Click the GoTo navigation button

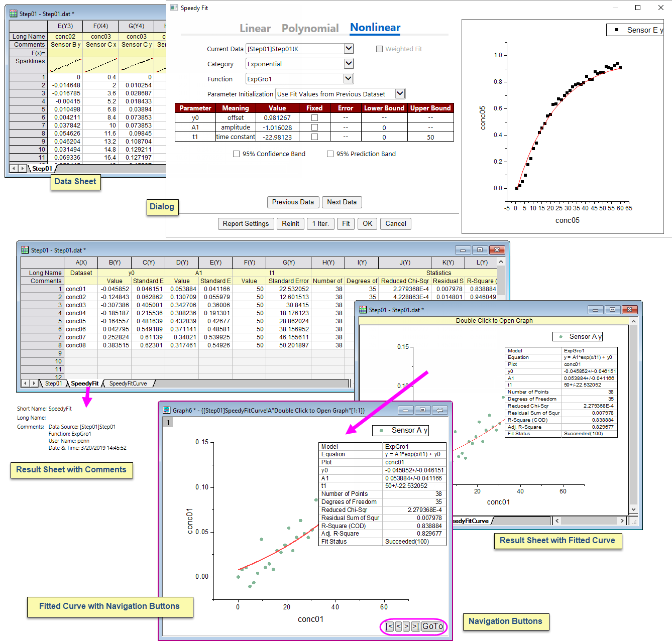(432, 626)
